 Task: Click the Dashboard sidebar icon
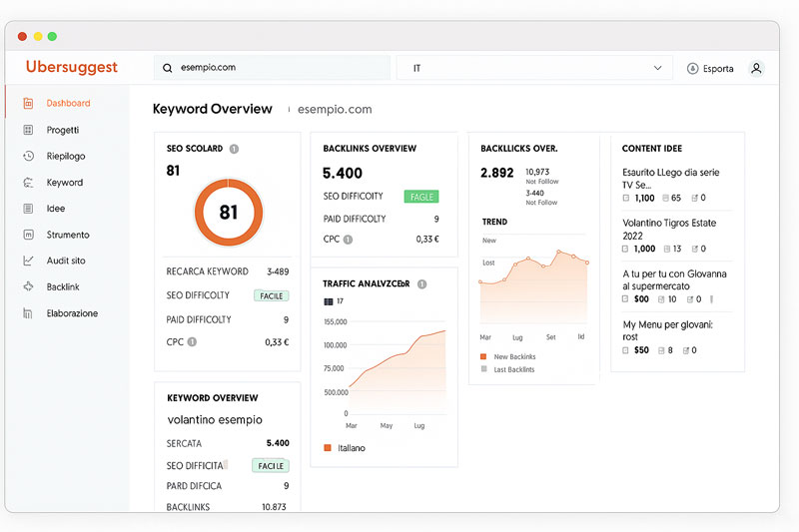point(28,104)
